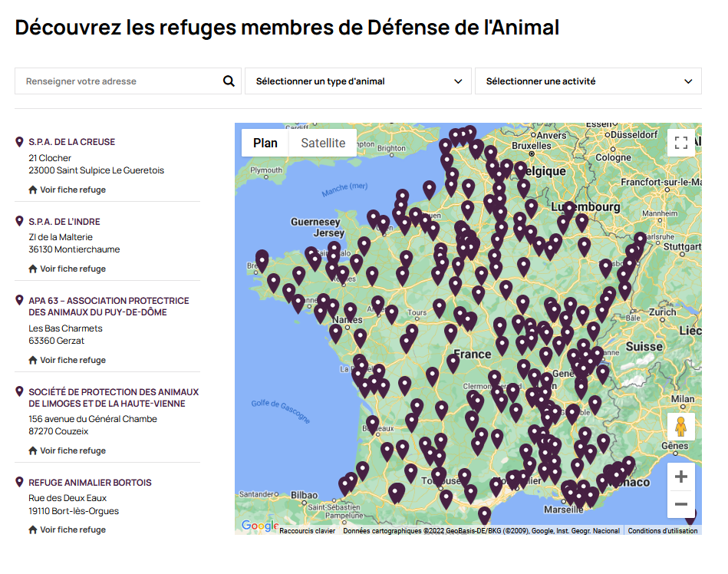
Task: Open the activity selection dropdown
Action: (x=588, y=81)
